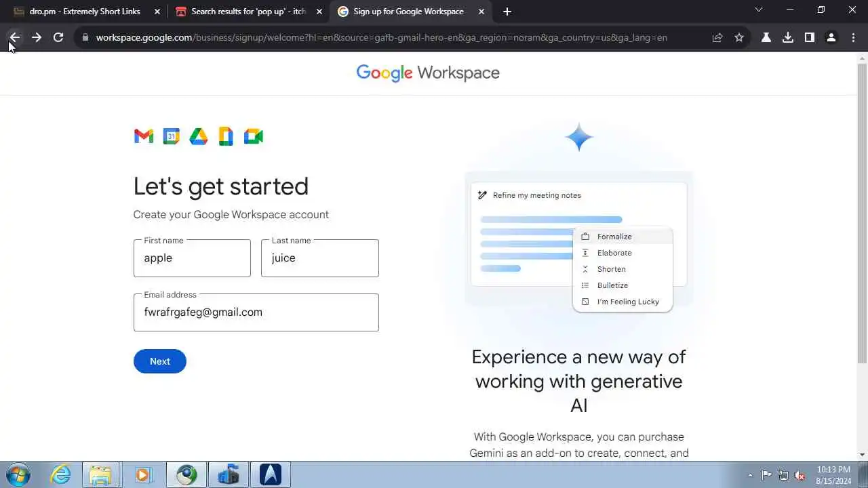Image resolution: width=868 pixels, height=488 pixels.
Task: Open the Chrome profile avatar icon
Action: click(x=831, y=37)
